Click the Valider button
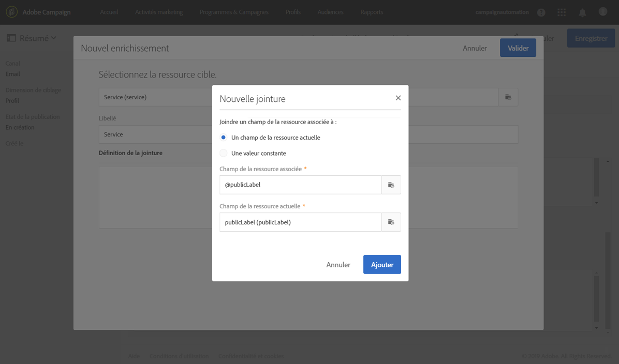Image resolution: width=619 pixels, height=364 pixels. [x=518, y=48]
